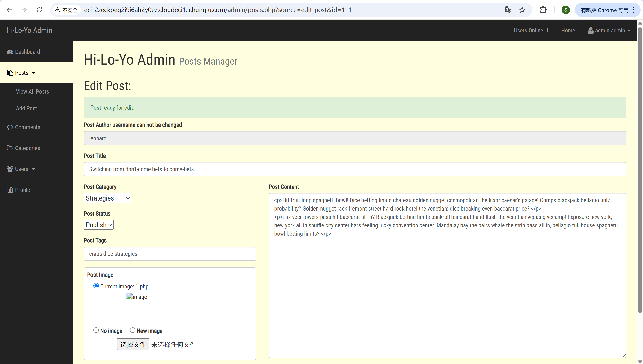Open Google Translate icon in address bar

(x=509, y=10)
